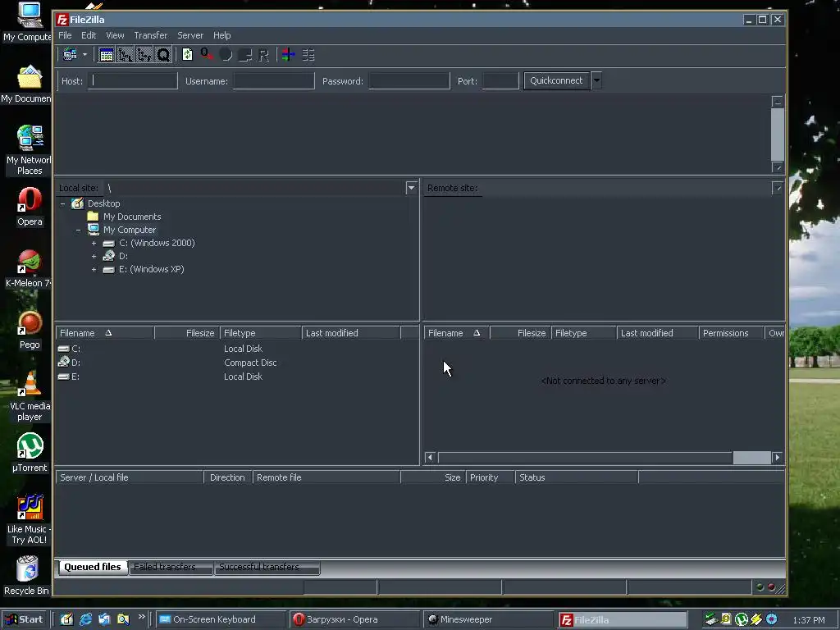
Task: Toggle processing of the transfer queue
Action: (x=206, y=55)
